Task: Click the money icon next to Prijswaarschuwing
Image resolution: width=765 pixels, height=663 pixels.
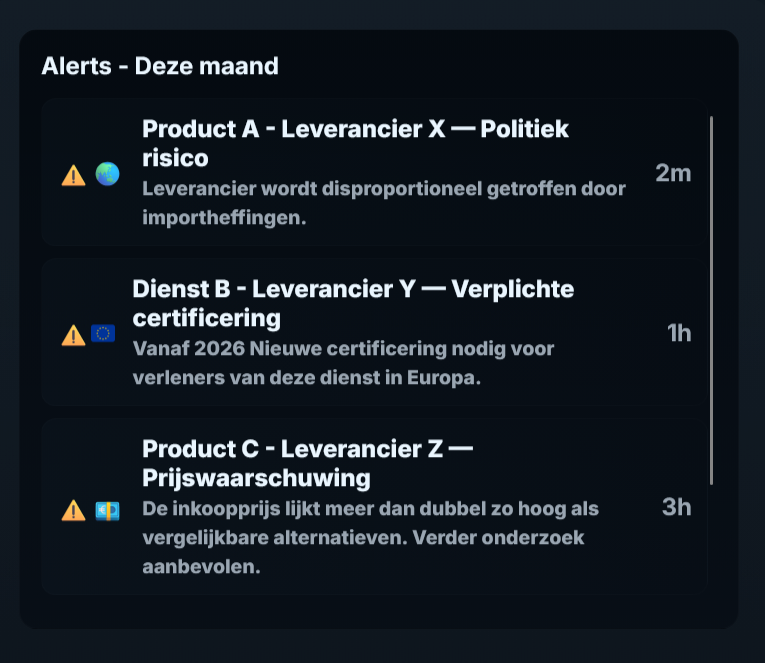Action: [x=107, y=510]
